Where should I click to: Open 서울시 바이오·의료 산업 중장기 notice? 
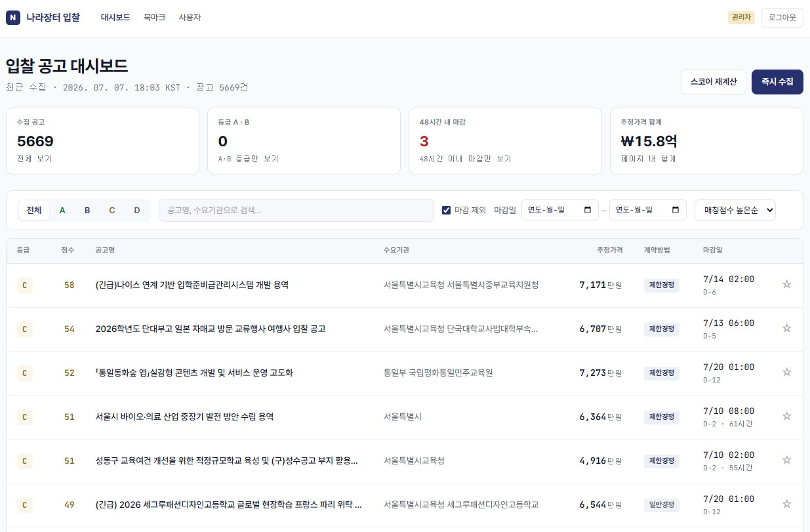point(184,417)
